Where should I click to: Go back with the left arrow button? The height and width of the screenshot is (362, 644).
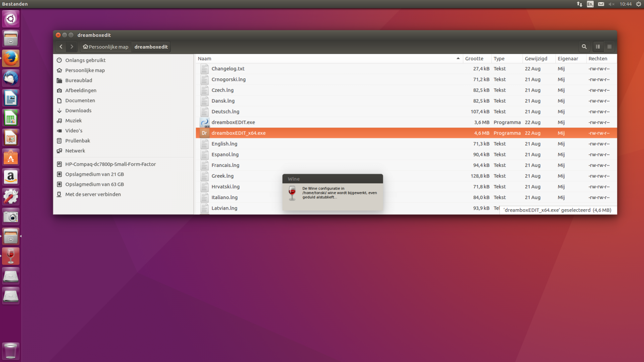pos(61,47)
